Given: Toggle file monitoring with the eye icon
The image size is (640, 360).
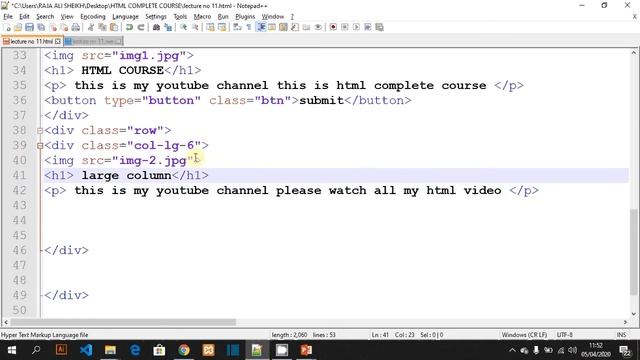Looking at the screenshot, I should [318, 27].
